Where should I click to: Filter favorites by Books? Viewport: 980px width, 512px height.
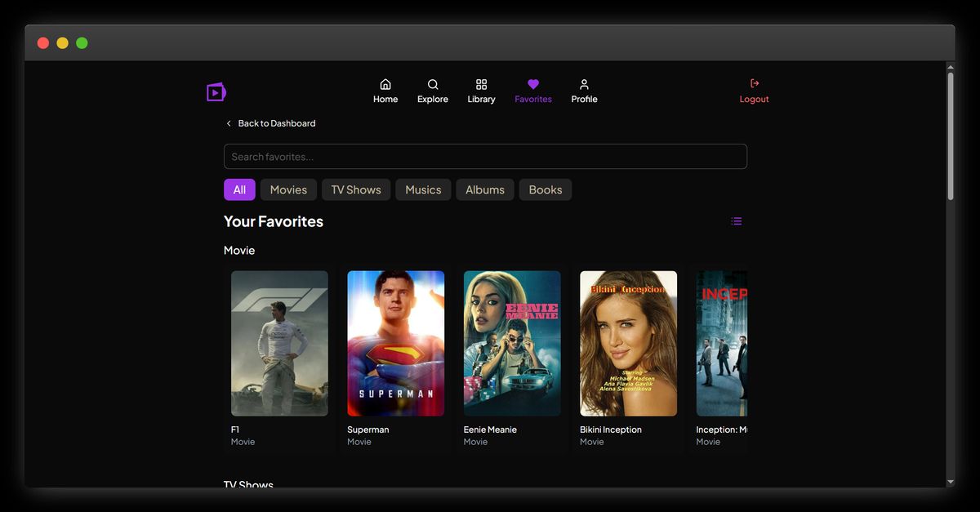546,189
